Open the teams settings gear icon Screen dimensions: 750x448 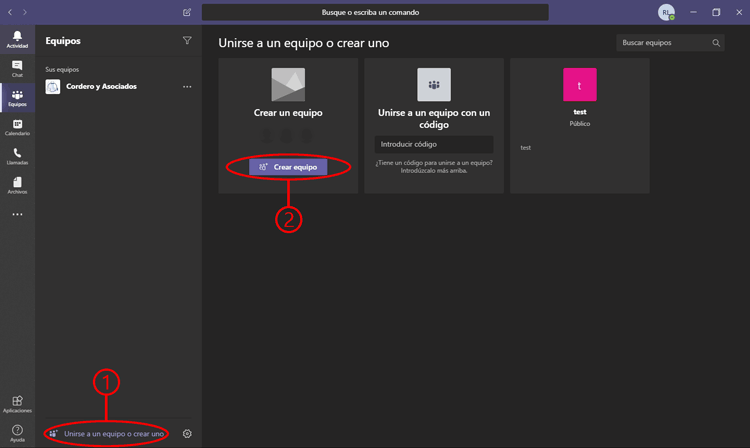[187, 434]
